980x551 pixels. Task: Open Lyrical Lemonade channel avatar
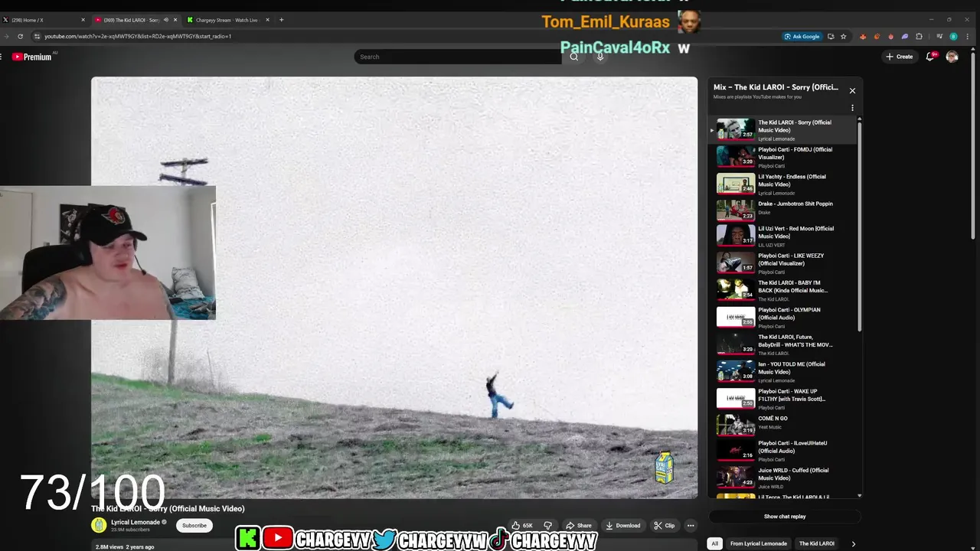99,525
